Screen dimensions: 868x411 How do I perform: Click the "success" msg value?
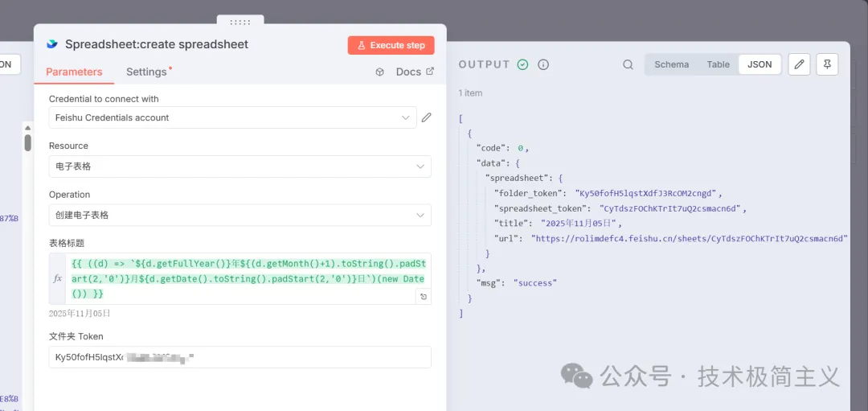(534, 283)
